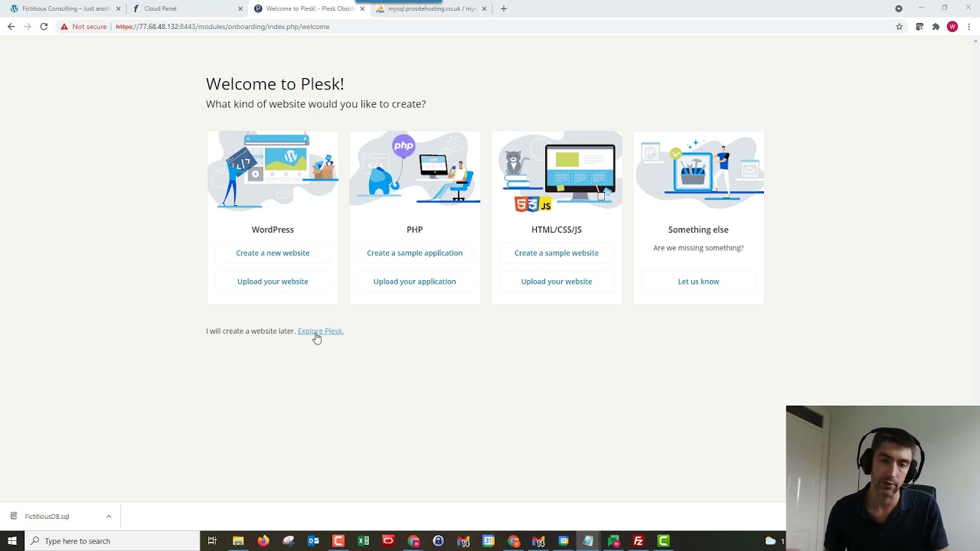The height and width of the screenshot is (551, 980).
Task: Close the Cloud Panel tab
Action: pyautogui.click(x=240, y=8)
